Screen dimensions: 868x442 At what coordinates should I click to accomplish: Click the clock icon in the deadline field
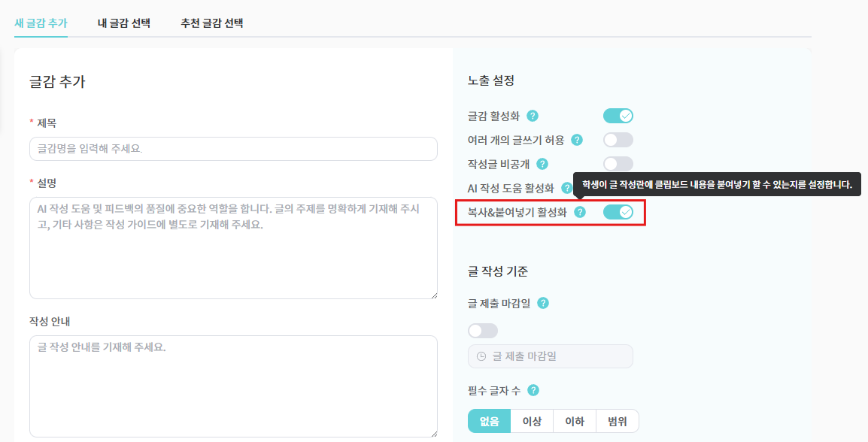point(481,356)
